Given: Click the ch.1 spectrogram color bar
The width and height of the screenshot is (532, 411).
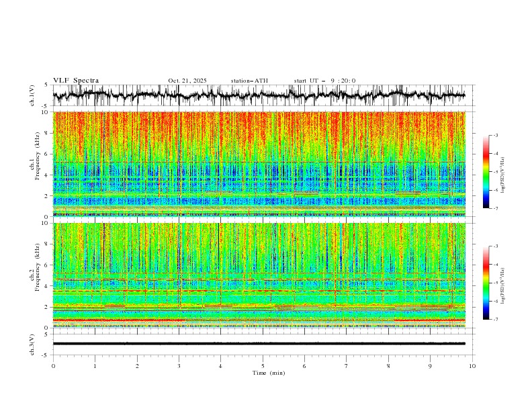Looking at the screenshot, I should click(x=486, y=172).
